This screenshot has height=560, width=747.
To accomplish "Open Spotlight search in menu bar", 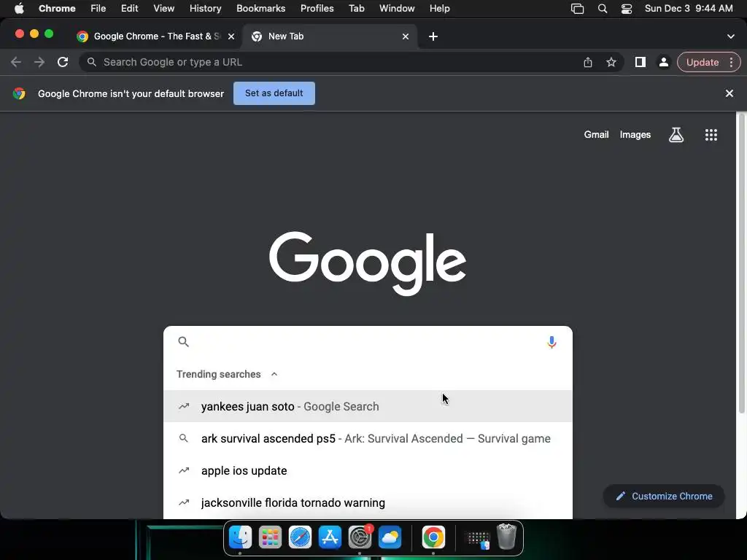I will pyautogui.click(x=603, y=9).
